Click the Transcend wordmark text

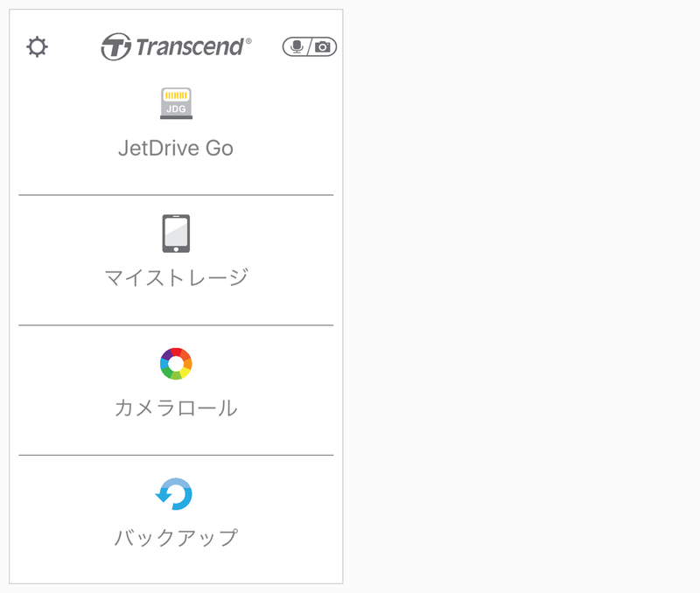coord(190,47)
